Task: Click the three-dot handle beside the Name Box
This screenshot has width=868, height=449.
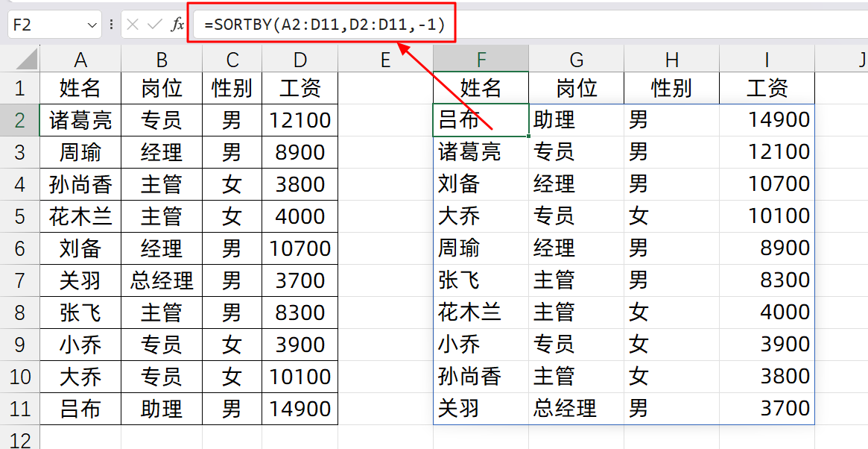Action: [x=111, y=25]
